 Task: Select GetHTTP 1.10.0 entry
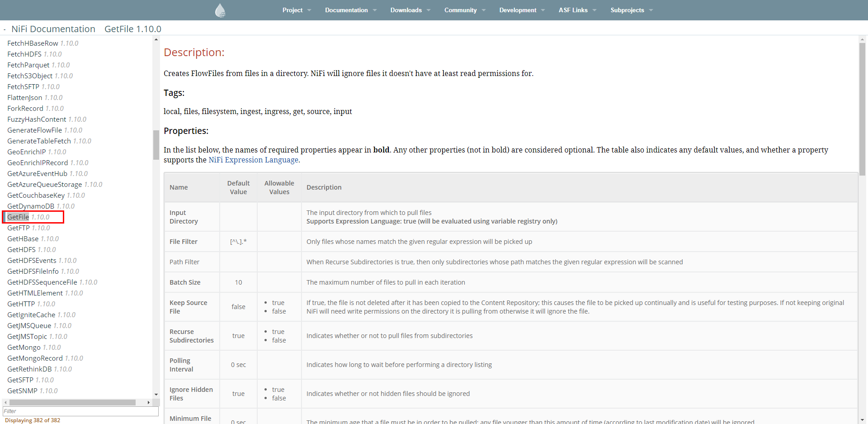point(31,304)
